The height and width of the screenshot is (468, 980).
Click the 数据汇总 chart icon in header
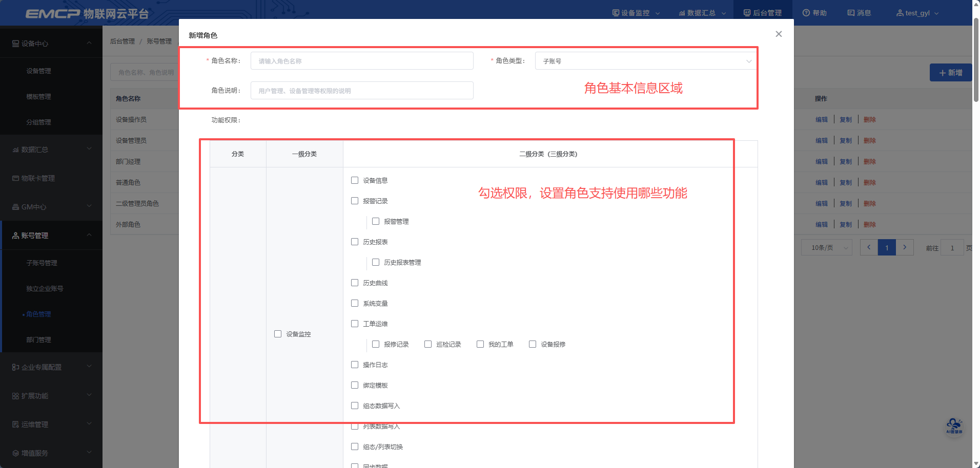click(682, 13)
